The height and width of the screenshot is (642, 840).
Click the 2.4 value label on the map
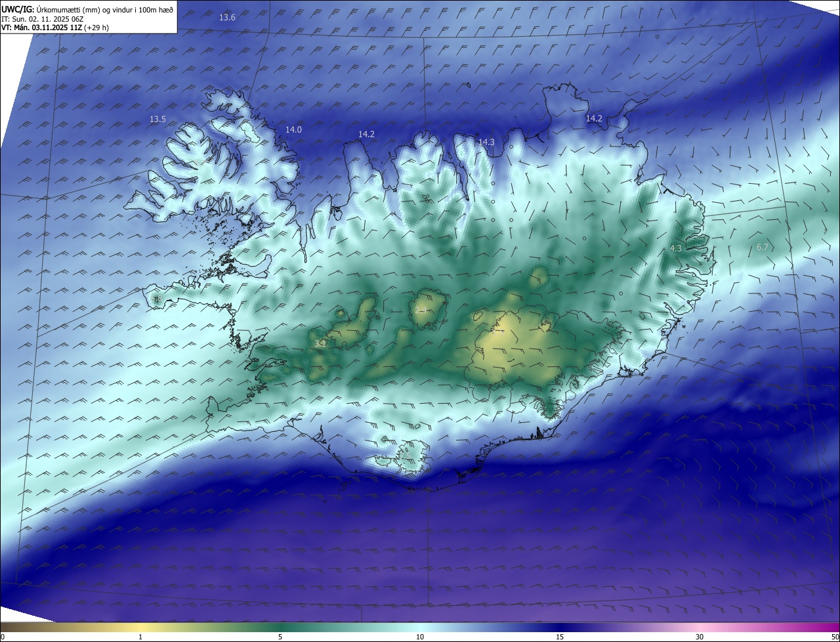pyautogui.click(x=421, y=310)
